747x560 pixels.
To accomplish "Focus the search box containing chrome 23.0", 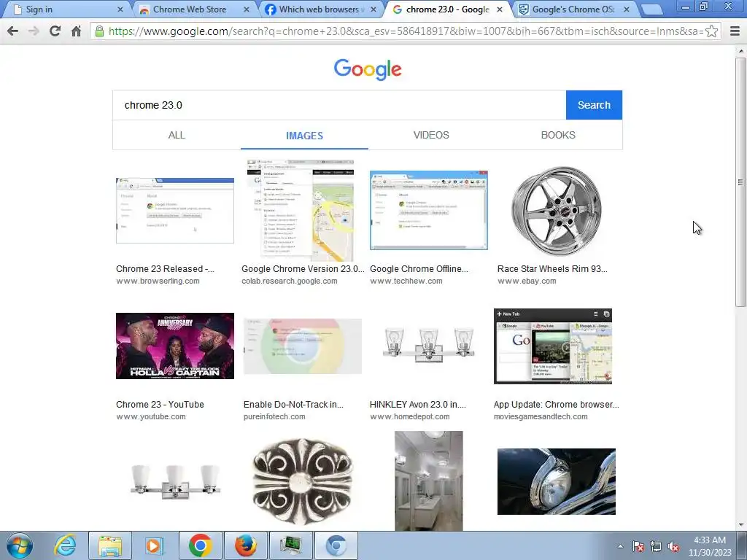I will (x=339, y=105).
